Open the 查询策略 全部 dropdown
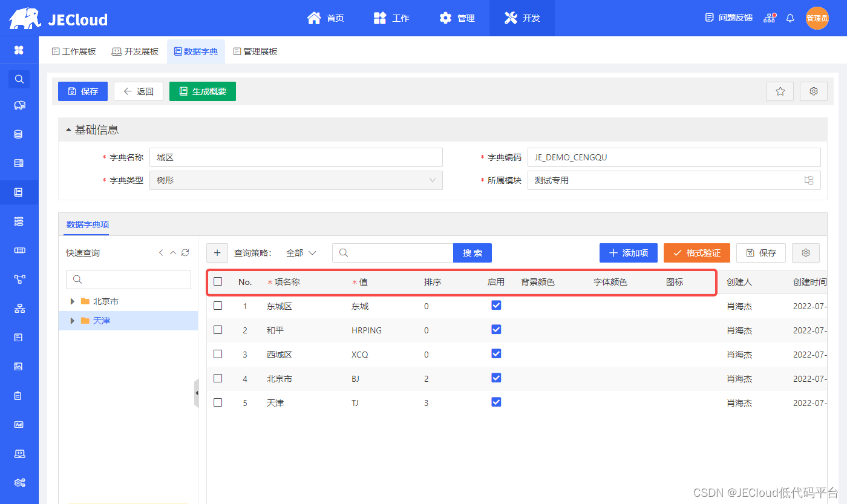Viewport: 847px width, 504px height. (x=301, y=253)
